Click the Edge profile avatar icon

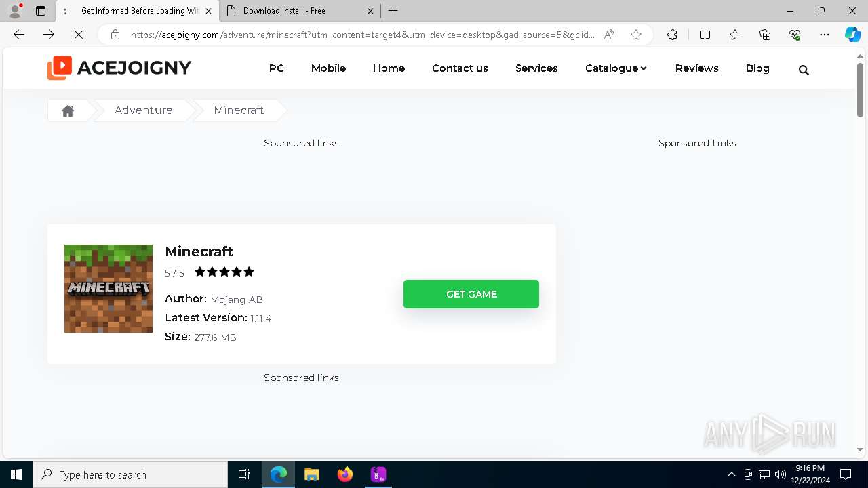(15, 11)
